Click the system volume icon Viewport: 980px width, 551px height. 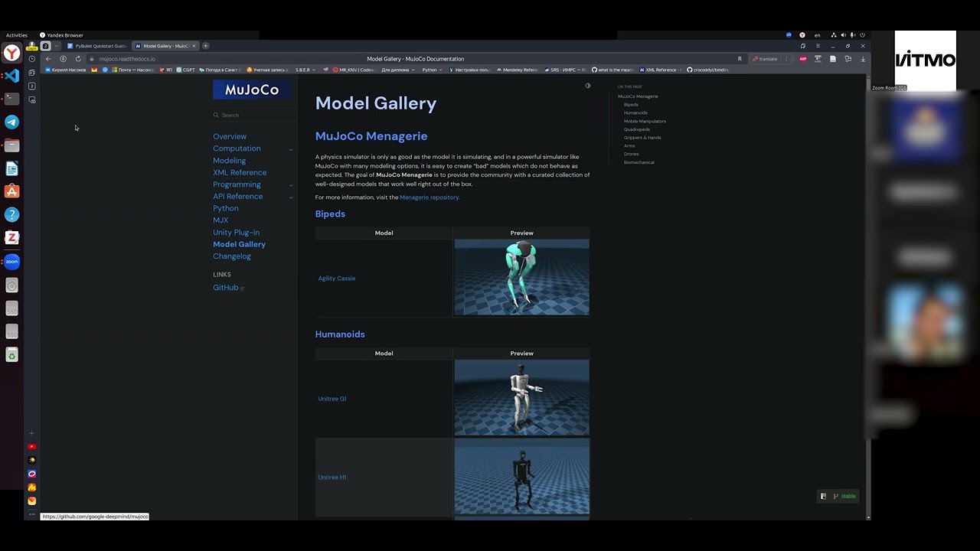(x=843, y=35)
